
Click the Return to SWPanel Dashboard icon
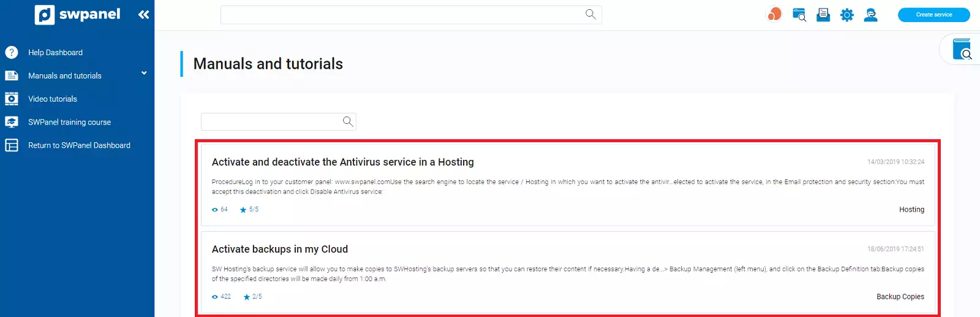click(12, 145)
